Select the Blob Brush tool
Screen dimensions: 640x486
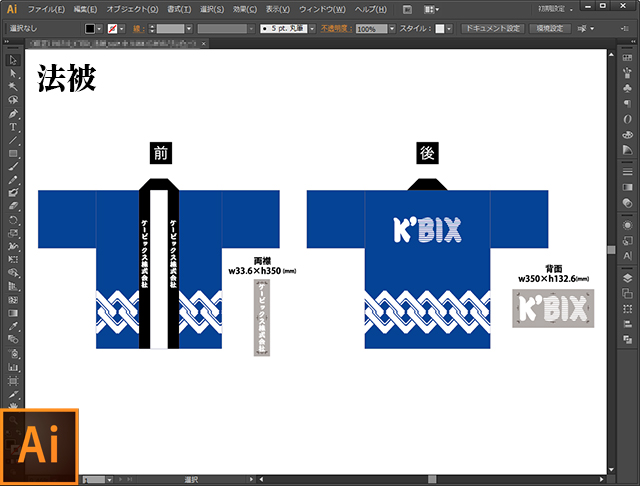pyautogui.click(x=13, y=193)
